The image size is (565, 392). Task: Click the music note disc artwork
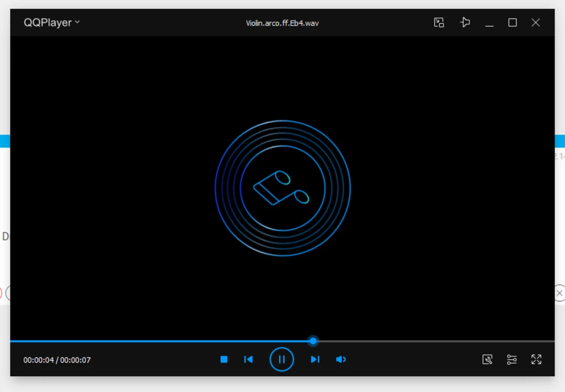coord(282,188)
